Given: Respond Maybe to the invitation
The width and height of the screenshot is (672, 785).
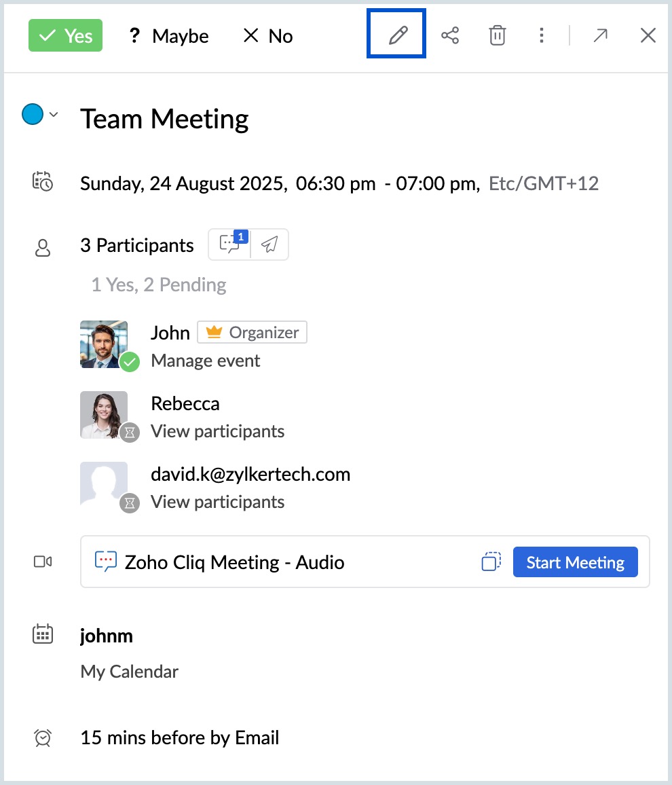Looking at the screenshot, I should [168, 35].
